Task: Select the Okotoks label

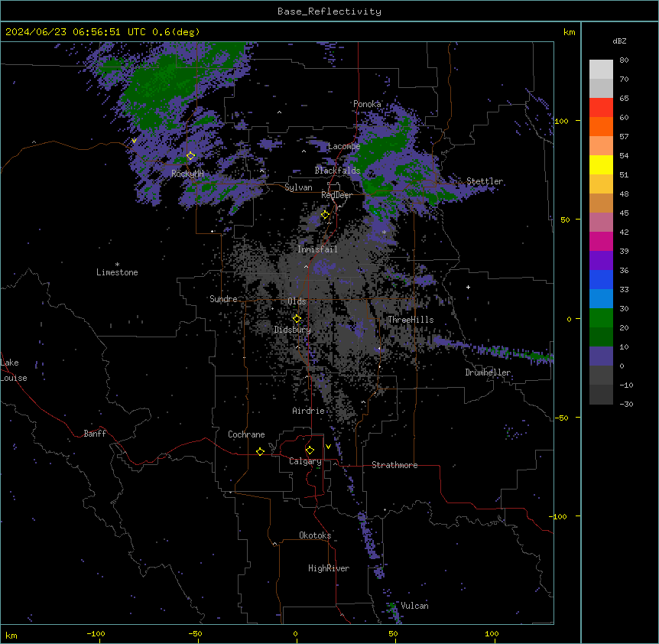Action: [315, 535]
